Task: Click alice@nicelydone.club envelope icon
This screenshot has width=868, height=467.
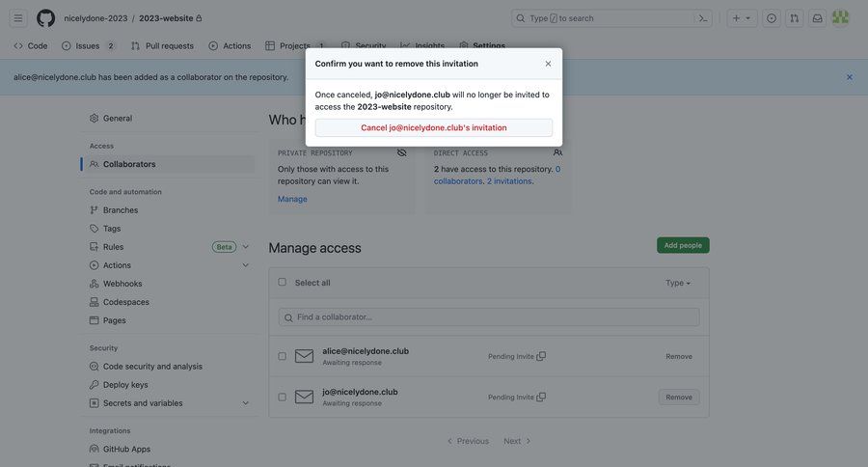Action: coord(304,356)
